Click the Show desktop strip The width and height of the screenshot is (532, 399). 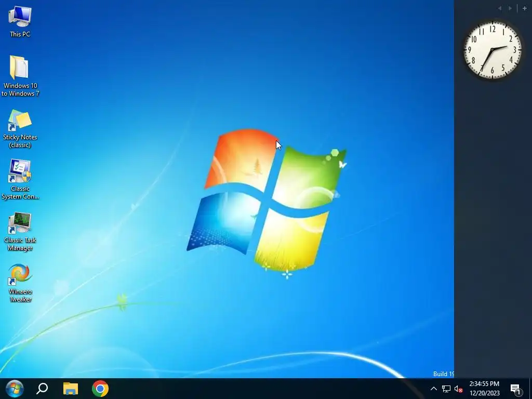pyautogui.click(x=530, y=389)
